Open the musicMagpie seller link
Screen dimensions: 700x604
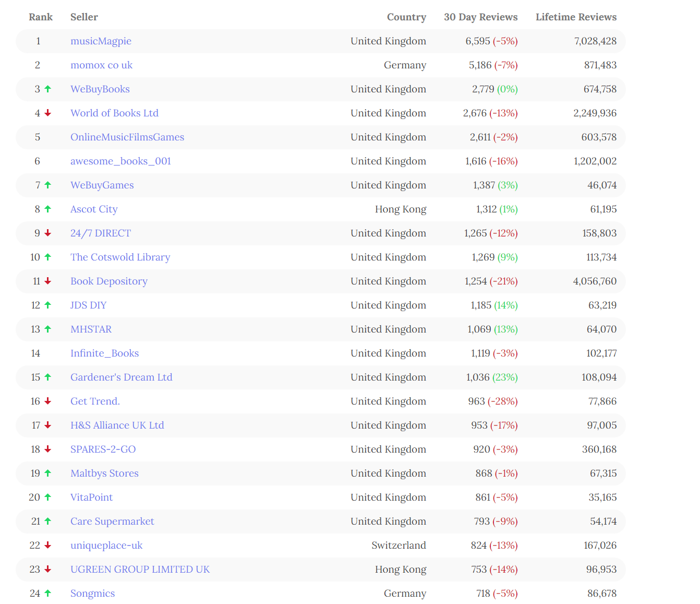tap(101, 41)
